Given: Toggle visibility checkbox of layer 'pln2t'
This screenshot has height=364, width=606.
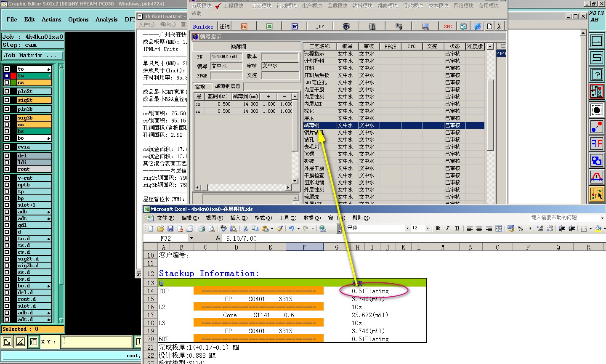Looking at the screenshot, I should (x=7, y=91).
